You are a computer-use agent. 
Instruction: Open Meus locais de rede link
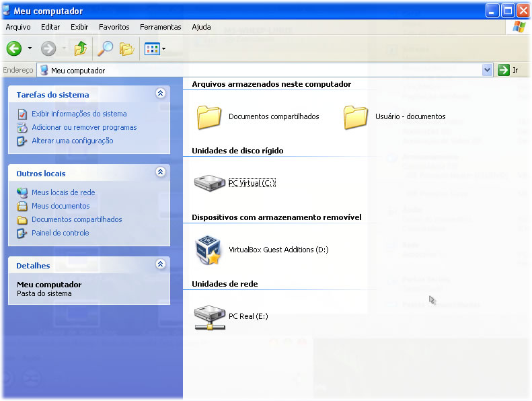(x=63, y=192)
